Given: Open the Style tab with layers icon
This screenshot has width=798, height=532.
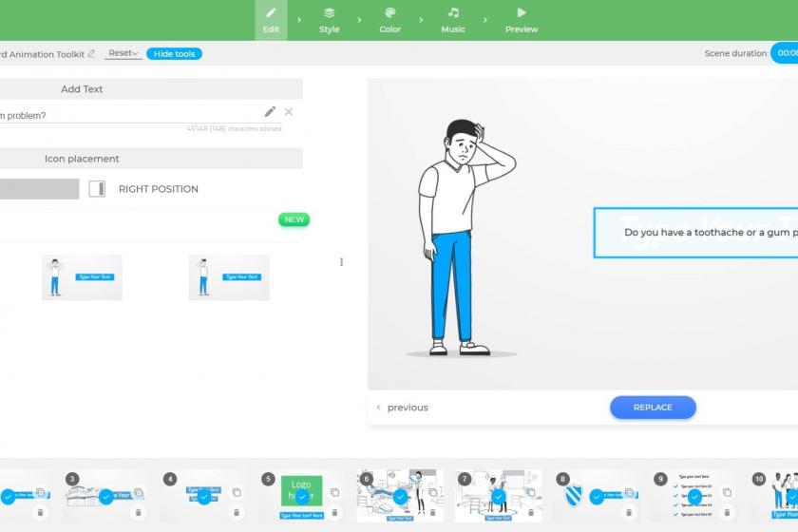Looking at the screenshot, I should pyautogui.click(x=329, y=20).
